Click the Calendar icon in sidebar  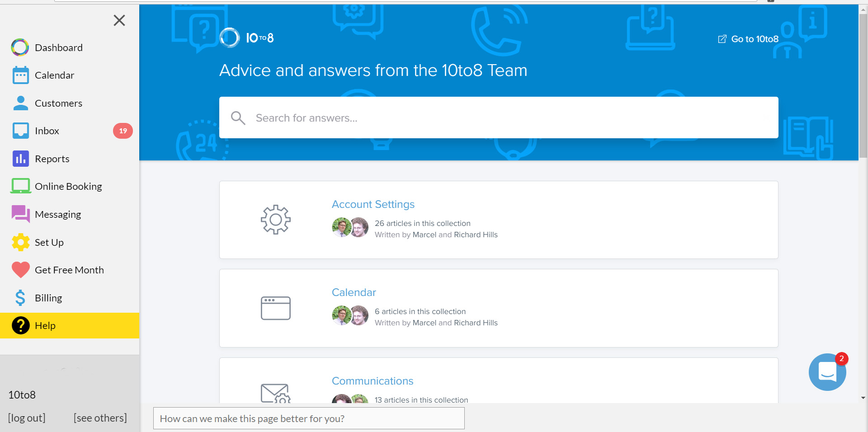(x=20, y=75)
